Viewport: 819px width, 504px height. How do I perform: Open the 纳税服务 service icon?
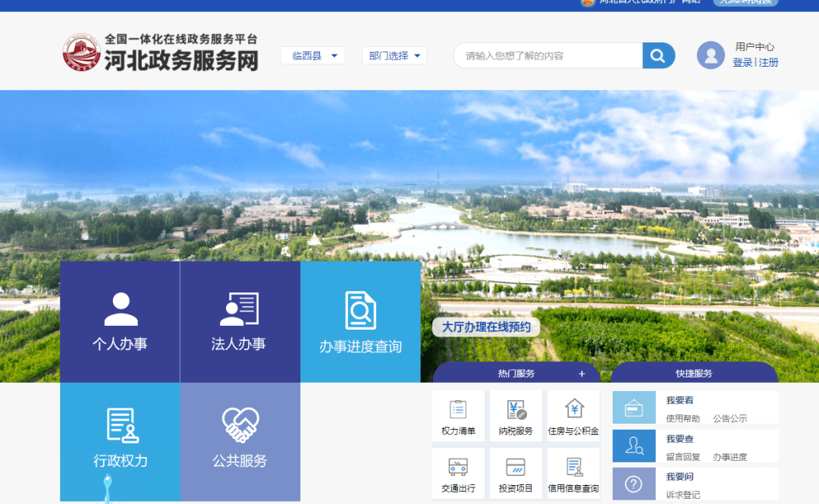516,416
